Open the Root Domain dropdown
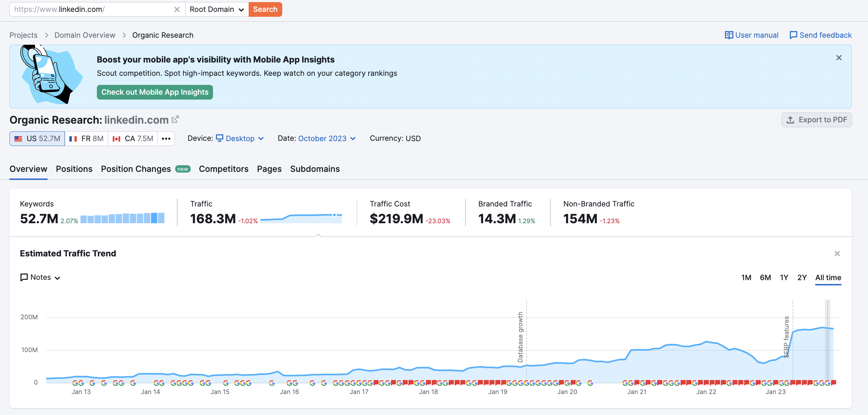The image size is (868, 415). pos(217,9)
